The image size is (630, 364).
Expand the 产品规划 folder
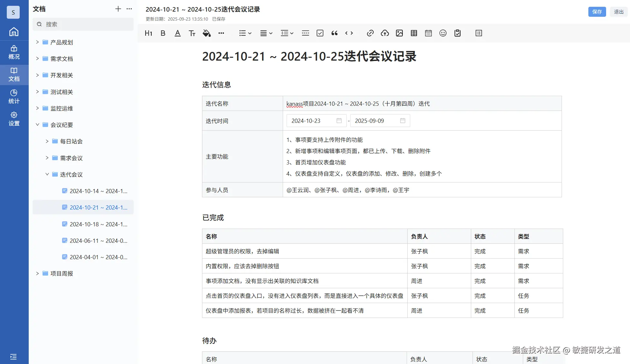(37, 42)
